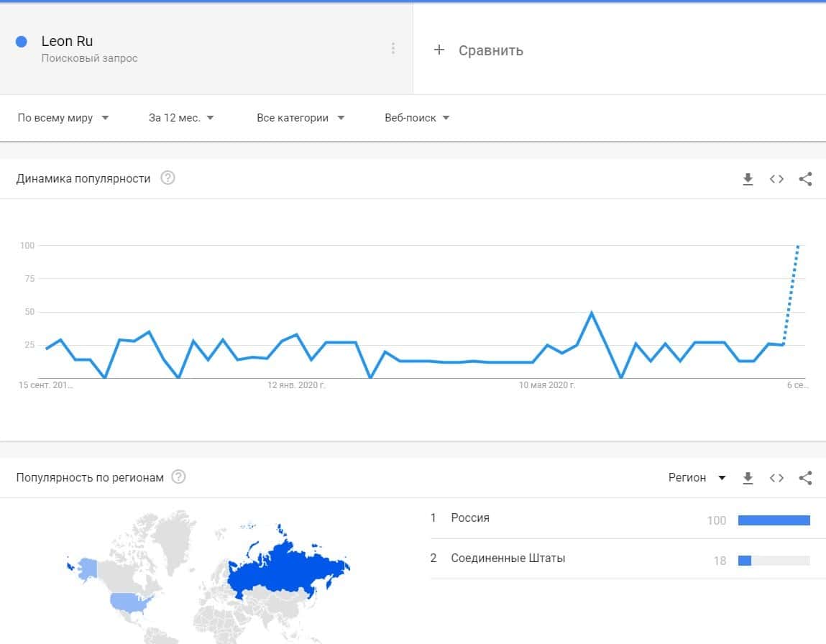Open embed code for regional popularity
Image resolution: width=826 pixels, height=644 pixels.
coord(776,478)
